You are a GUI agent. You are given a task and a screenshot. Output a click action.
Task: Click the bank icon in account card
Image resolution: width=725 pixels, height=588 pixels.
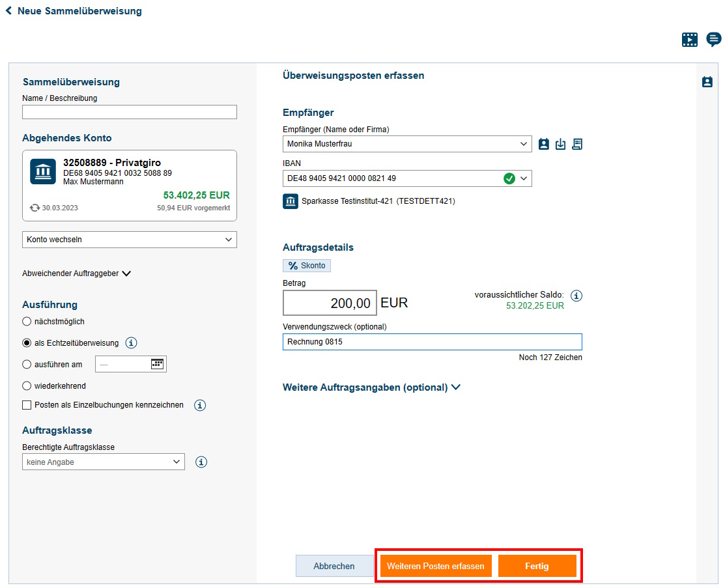(43, 171)
